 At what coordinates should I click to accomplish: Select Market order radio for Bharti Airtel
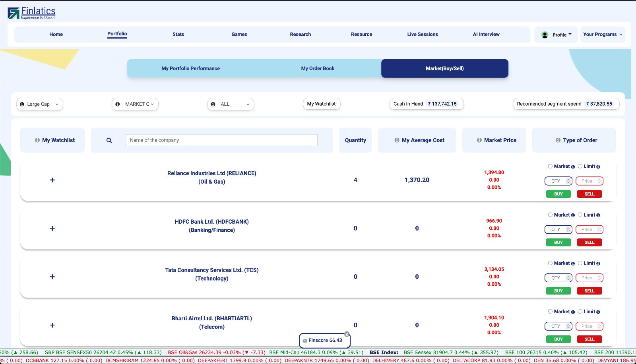550,312
